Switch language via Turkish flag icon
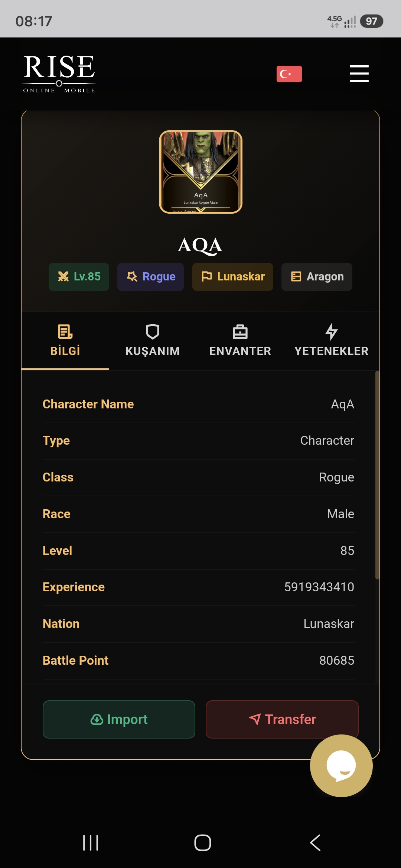Viewport: 401px width, 868px height. 289,74
